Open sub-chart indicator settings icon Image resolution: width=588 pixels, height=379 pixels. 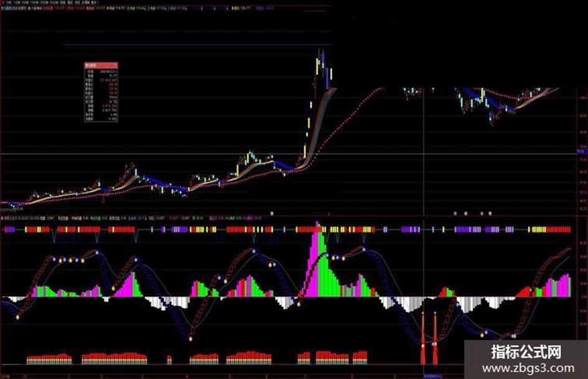coord(2,217)
